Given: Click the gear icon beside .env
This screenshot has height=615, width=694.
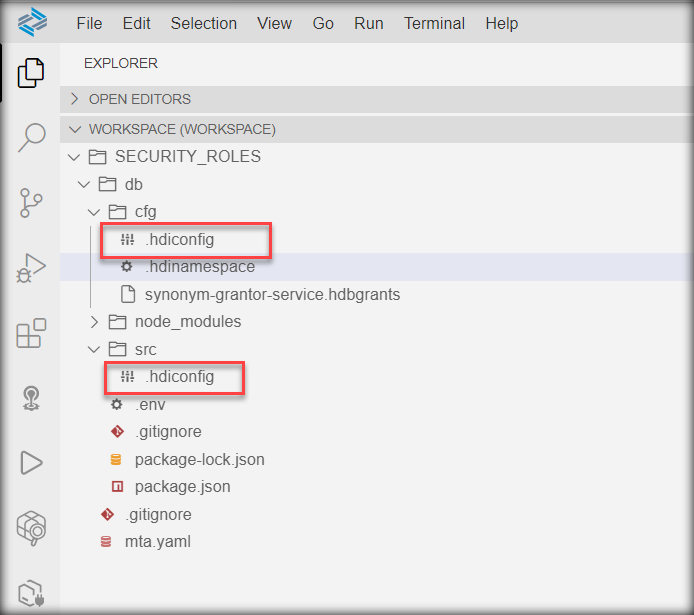Looking at the screenshot, I should point(116,404).
